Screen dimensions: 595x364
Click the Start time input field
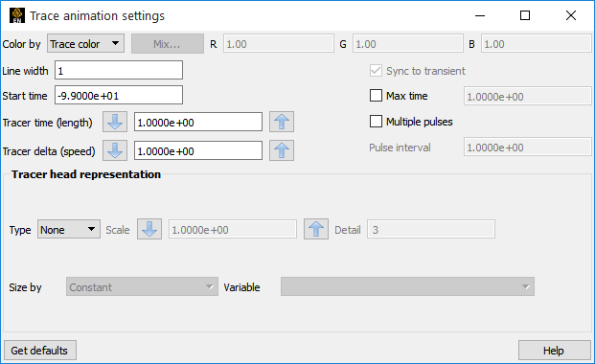pyautogui.click(x=119, y=95)
